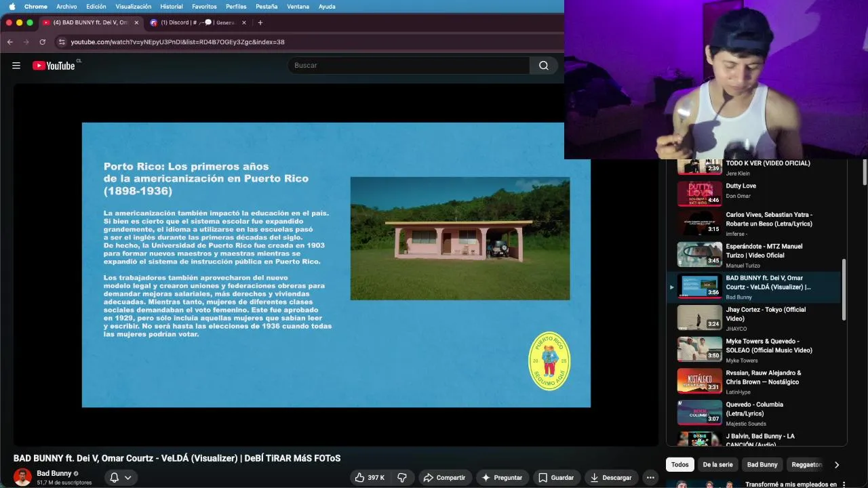868x488 pixels.
Task: Open the Bad Bunny channel name link
Action: (54, 473)
